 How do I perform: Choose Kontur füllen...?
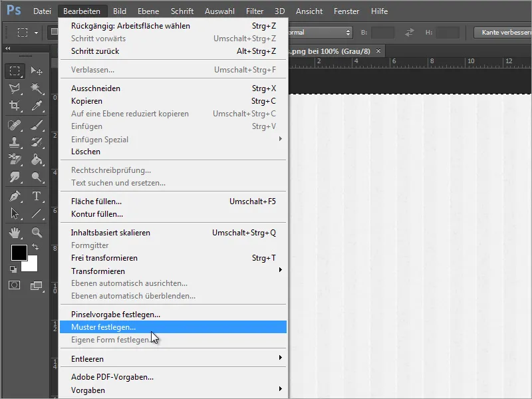173,214
